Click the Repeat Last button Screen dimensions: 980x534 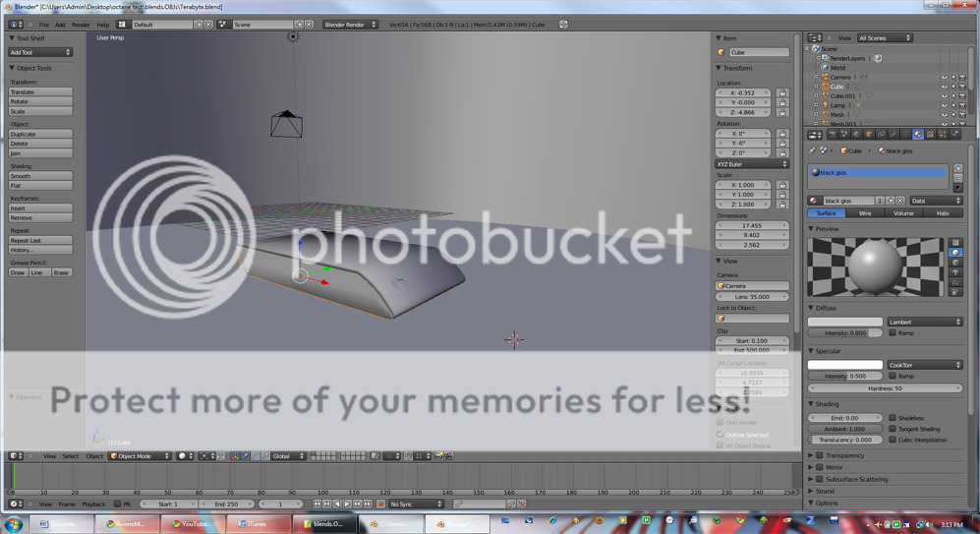[40, 240]
